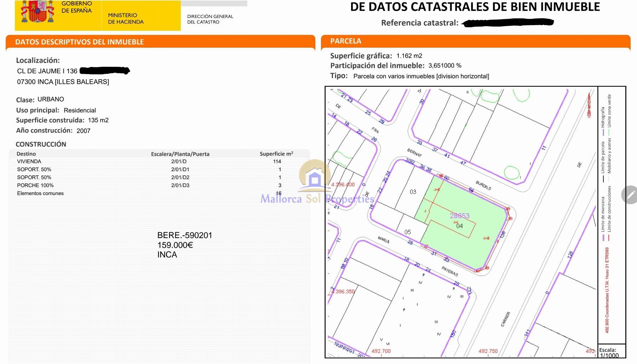The image size is (637, 364).
Task: Click the '3,651000 %' participation value
Action: (445, 65)
